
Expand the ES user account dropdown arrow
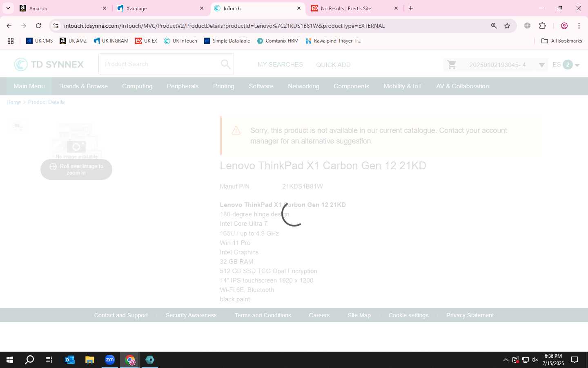[x=577, y=65]
